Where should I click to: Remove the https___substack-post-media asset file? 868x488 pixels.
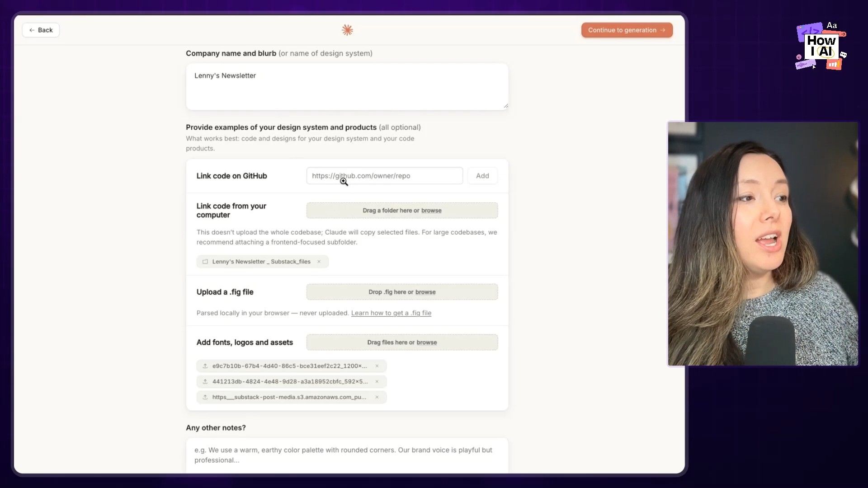pos(377,397)
